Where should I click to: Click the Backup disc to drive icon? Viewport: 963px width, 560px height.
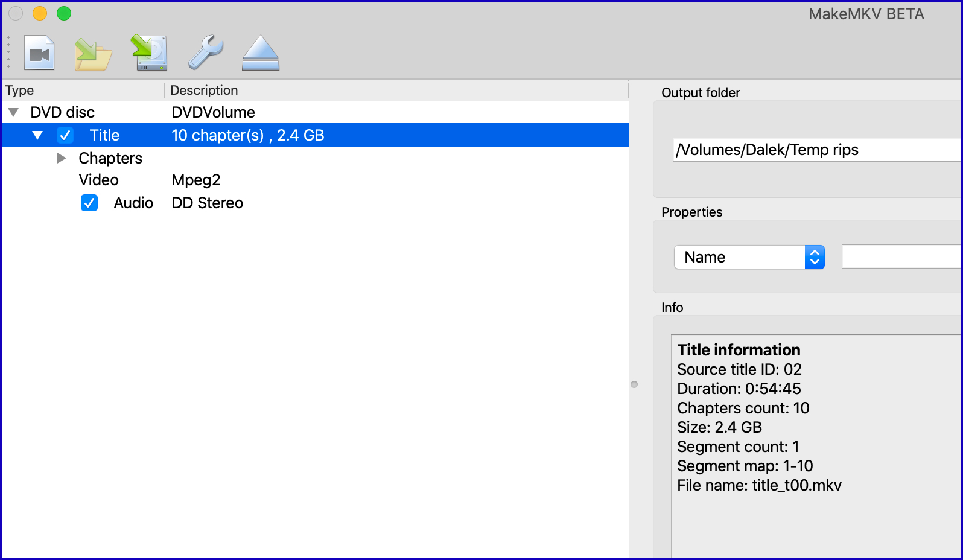pos(148,53)
